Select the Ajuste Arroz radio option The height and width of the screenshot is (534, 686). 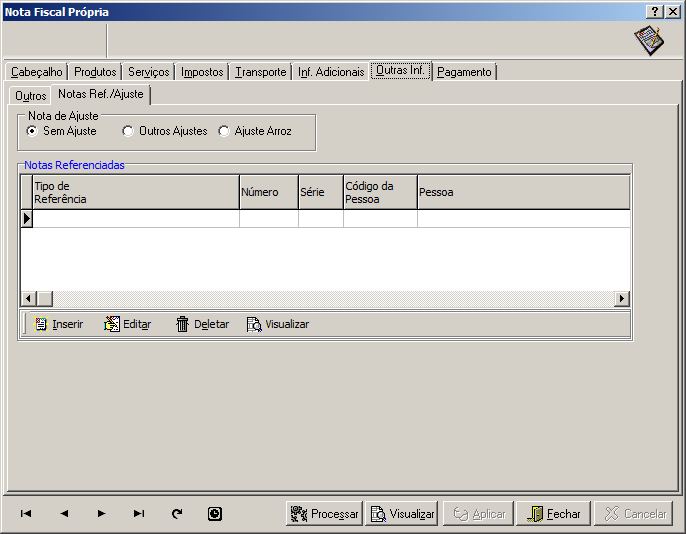tap(223, 131)
